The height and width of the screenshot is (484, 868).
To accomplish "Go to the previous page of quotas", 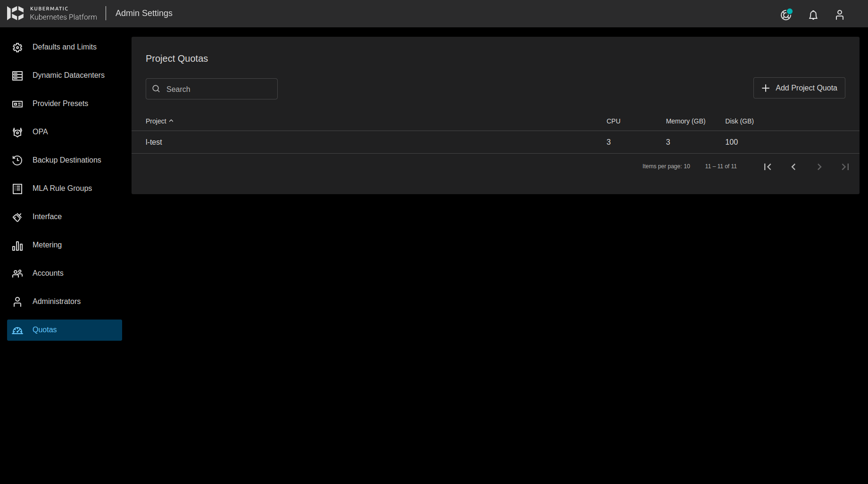I will [794, 167].
